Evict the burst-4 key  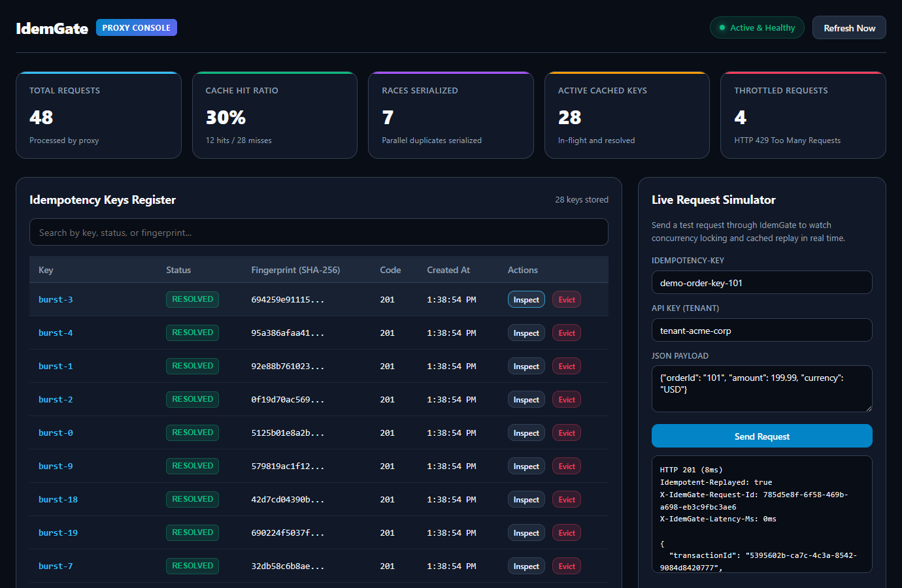click(x=567, y=333)
